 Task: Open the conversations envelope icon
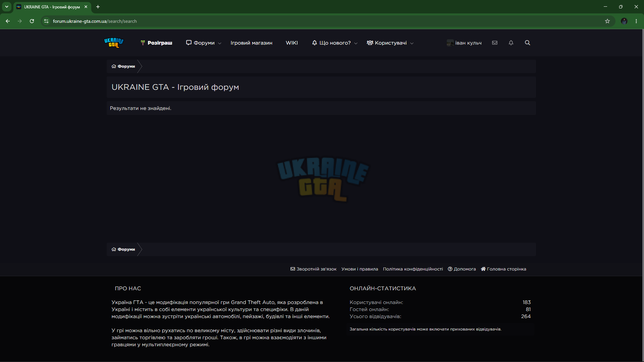point(495,43)
